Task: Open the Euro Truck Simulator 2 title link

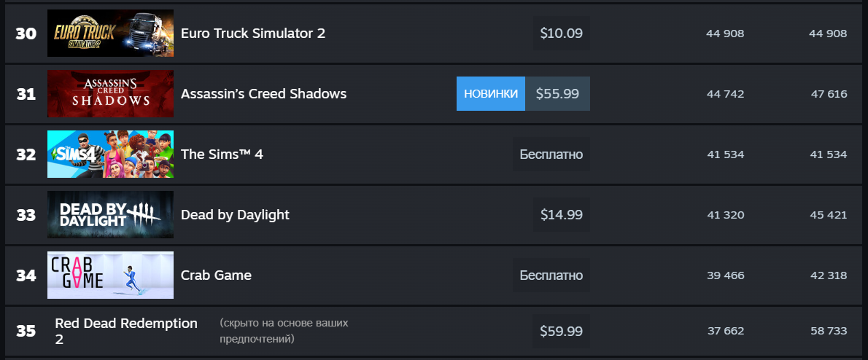Action: pyautogui.click(x=253, y=34)
